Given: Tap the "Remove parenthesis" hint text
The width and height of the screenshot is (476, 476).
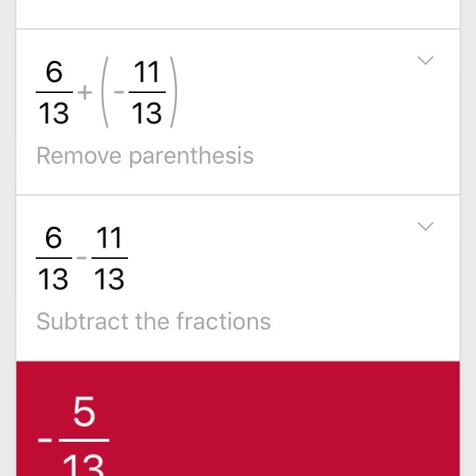Looking at the screenshot, I should [145, 156].
